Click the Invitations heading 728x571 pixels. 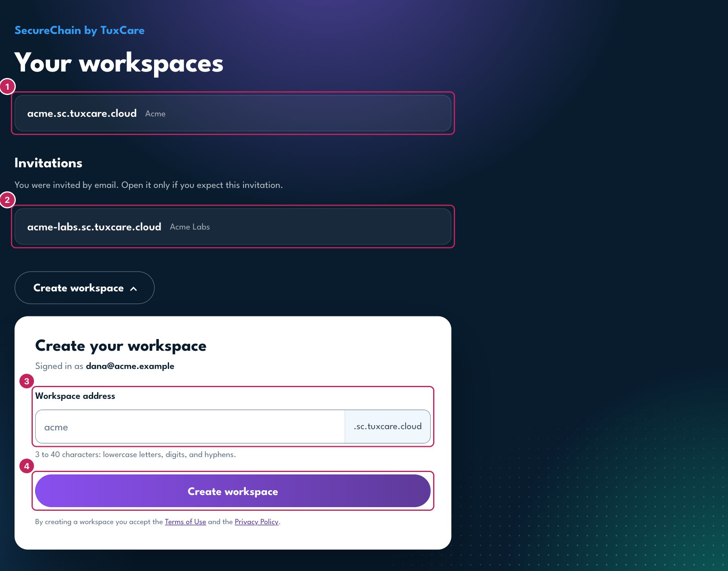(49, 163)
